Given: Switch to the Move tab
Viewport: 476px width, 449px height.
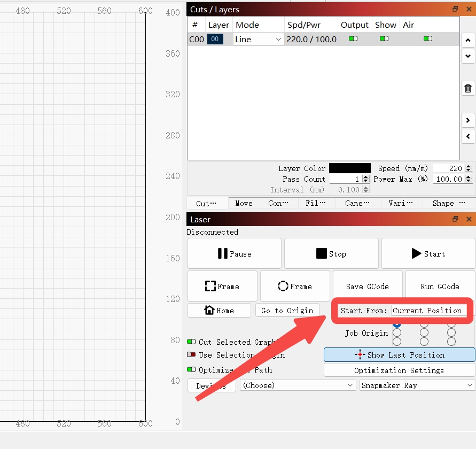Looking at the screenshot, I should pos(244,203).
